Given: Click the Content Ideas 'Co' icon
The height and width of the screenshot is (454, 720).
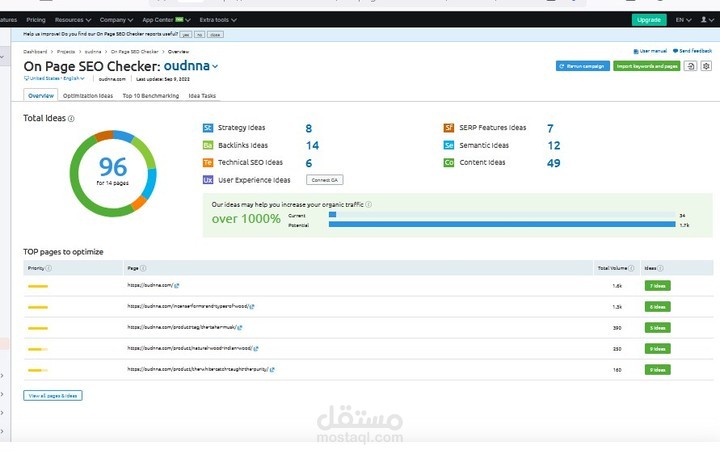Looking at the screenshot, I should (x=449, y=163).
